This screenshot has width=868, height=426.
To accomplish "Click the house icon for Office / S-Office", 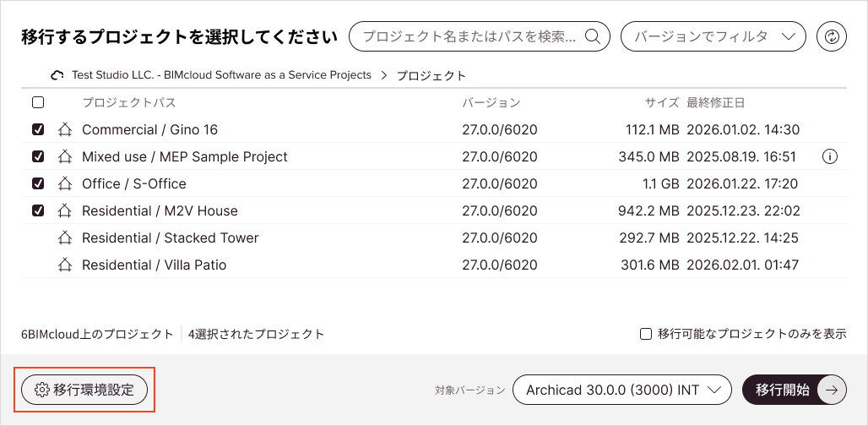I will point(65,183).
